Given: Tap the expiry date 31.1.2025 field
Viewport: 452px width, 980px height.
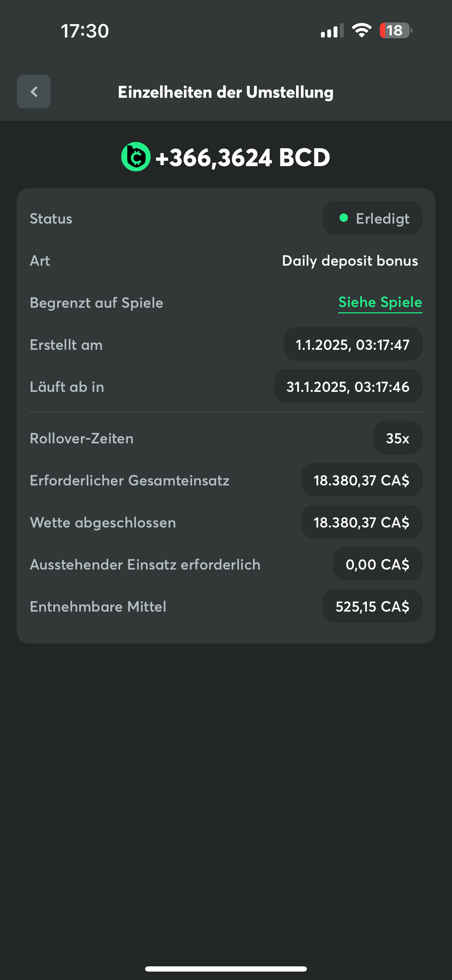Looking at the screenshot, I should pos(348,387).
